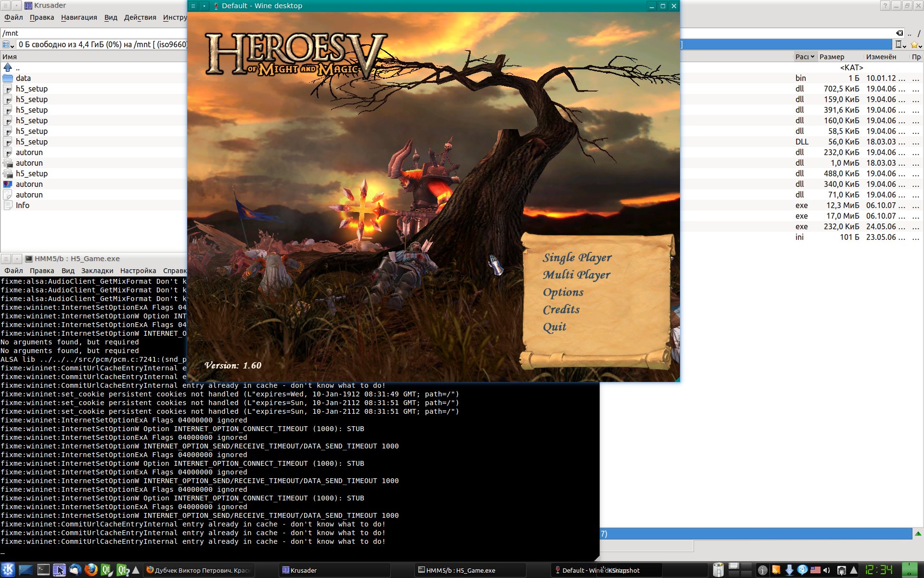This screenshot has width=924, height=578.
Task: Click the Thunderbird mail launcher icon
Action: pos(75,570)
